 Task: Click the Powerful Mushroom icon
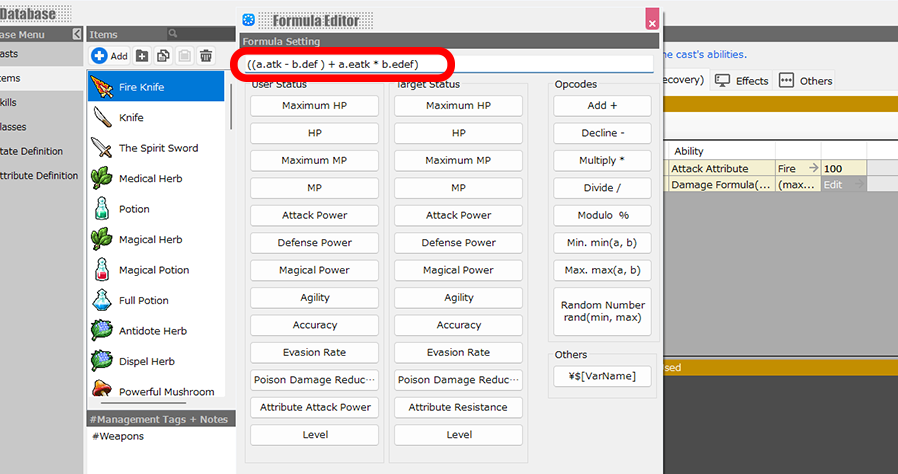pos(101,391)
